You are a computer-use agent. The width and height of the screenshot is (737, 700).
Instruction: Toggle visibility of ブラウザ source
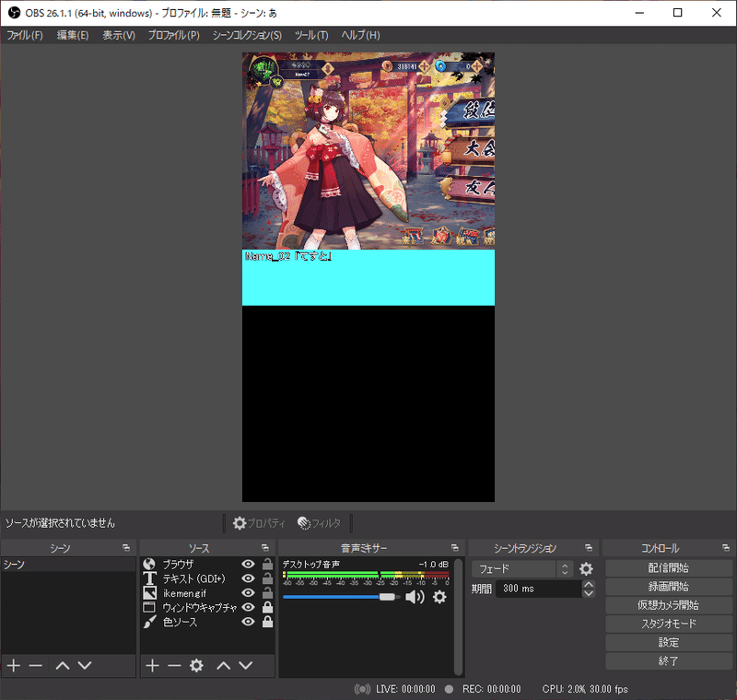pos(248,564)
